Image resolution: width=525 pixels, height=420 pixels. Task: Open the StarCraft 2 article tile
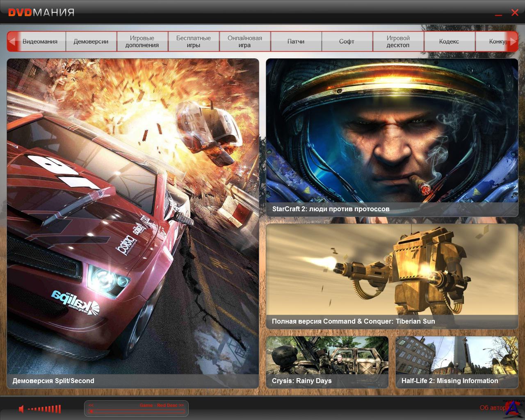[392, 137]
